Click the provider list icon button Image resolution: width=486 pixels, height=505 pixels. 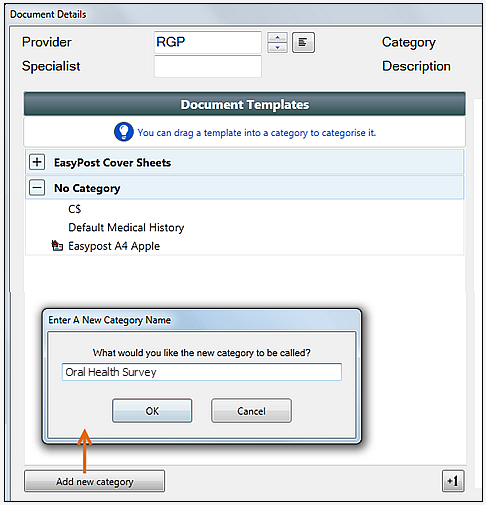pos(303,42)
